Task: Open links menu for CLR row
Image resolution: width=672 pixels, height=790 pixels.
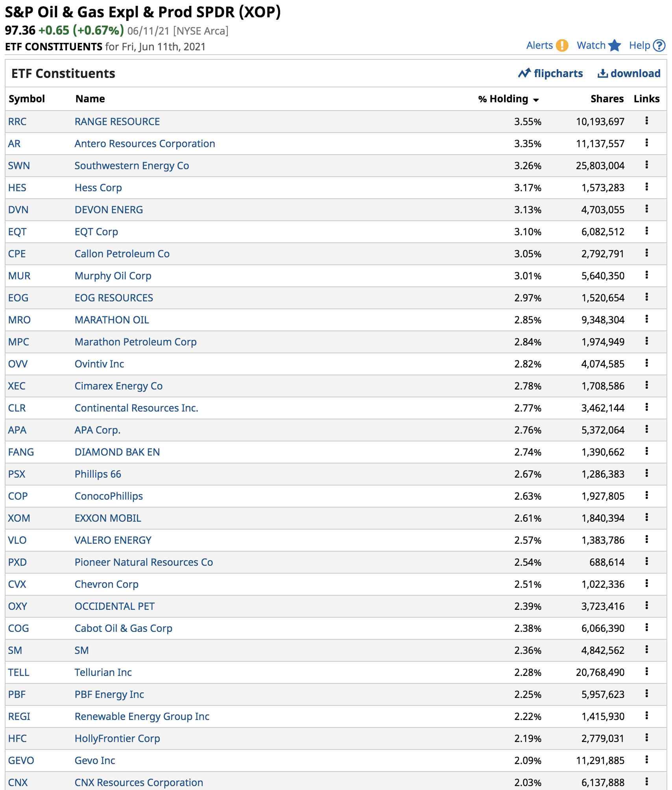Action: click(646, 407)
